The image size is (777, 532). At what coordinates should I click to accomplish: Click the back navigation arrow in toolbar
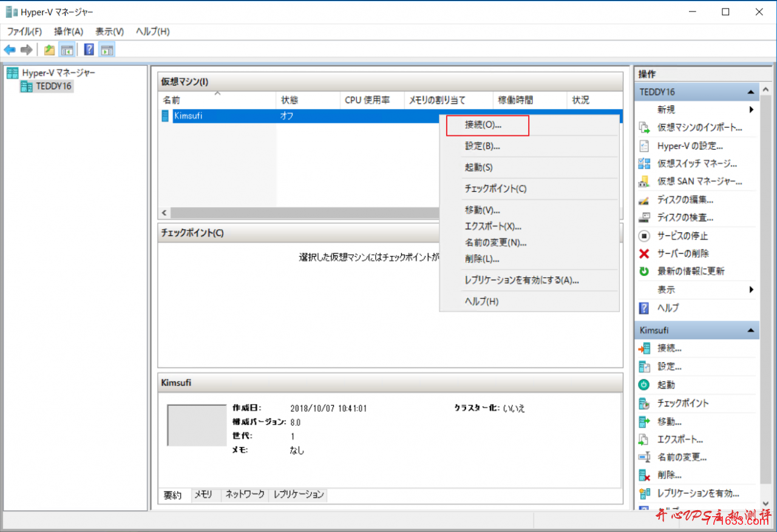9,49
